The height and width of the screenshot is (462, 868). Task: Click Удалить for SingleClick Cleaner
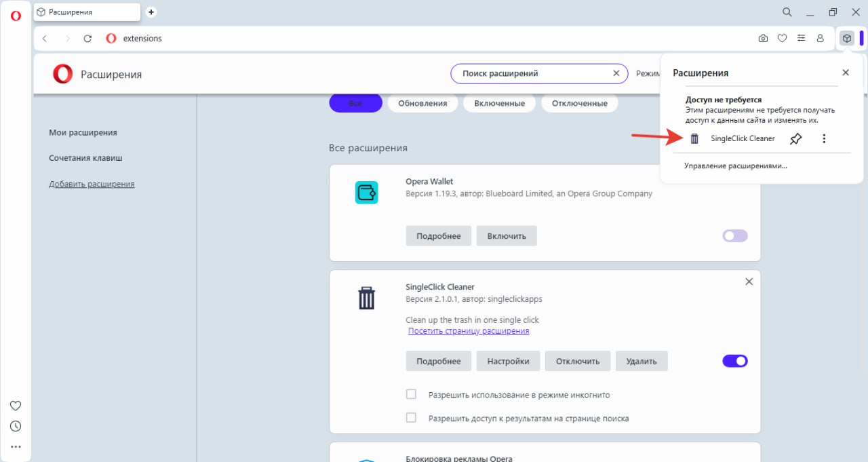(642, 361)
